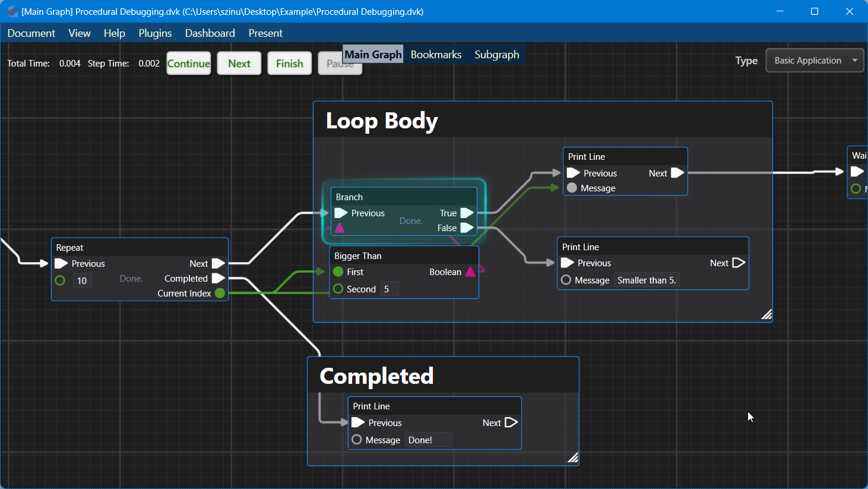868x489 pixels.
Task: Click the Branch node's magenta triangle condition input
Action: 340,228
